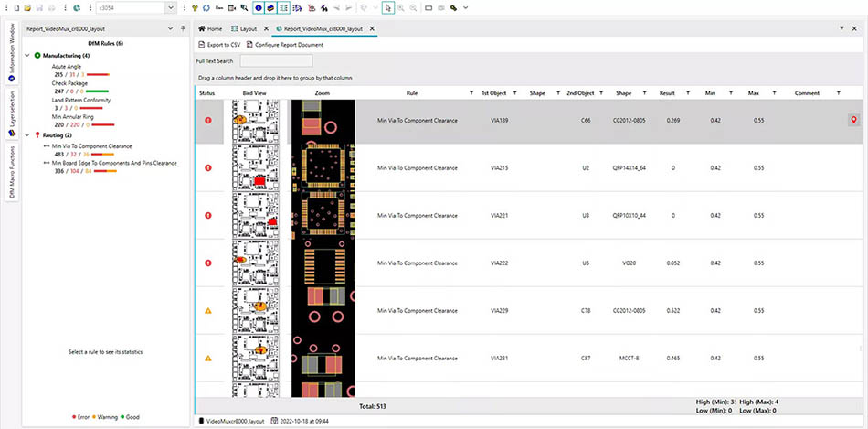Click error status icon of VIA215 row
The width and height of the screenshot is (868, 429).
click(x=208, y=168)
